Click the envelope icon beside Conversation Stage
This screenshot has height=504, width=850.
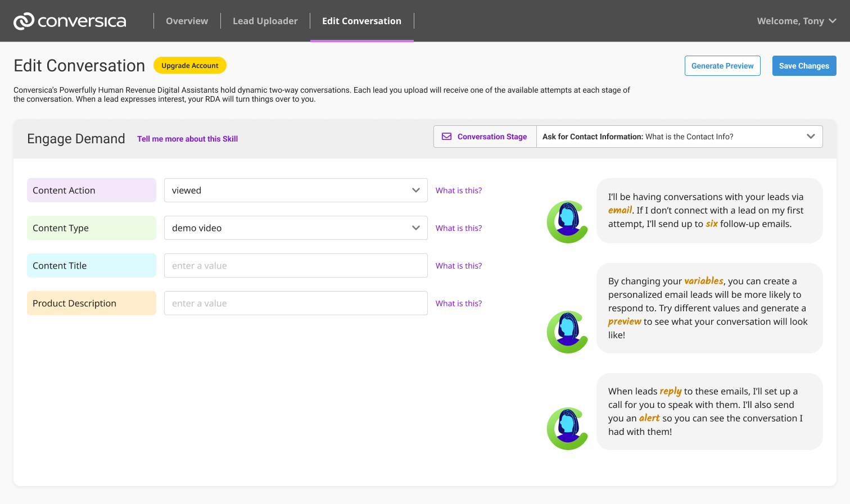pyautogui.click(x=447, y=137)
